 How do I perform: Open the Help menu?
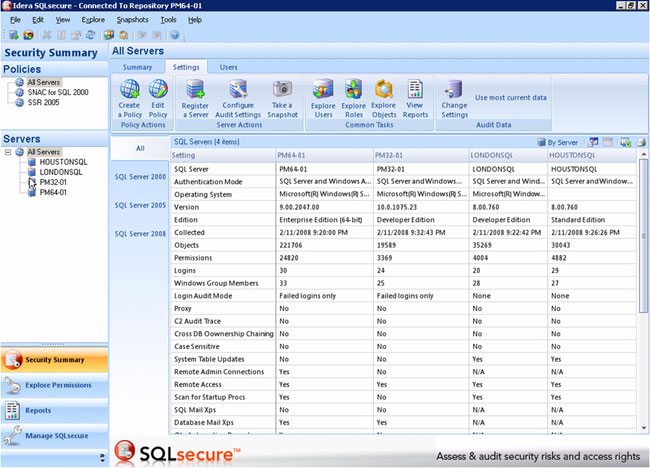click(x=195, y=20)
